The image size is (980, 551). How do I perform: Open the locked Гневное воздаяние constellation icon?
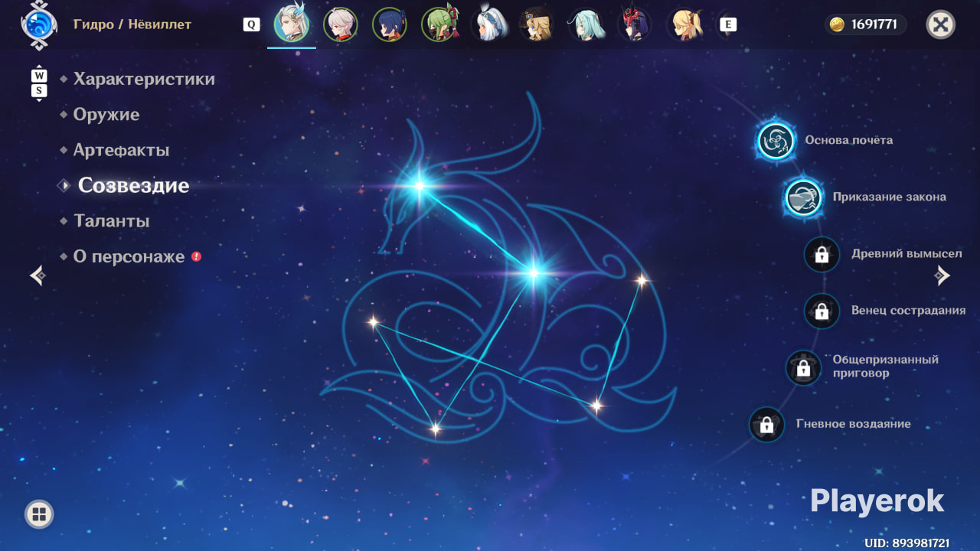tap(766, 424)
